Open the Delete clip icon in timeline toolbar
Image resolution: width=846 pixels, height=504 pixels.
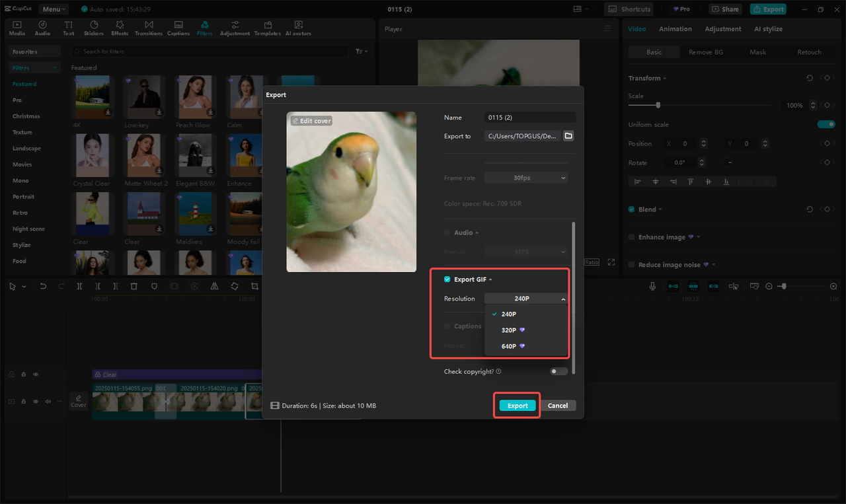coord(134,286)
